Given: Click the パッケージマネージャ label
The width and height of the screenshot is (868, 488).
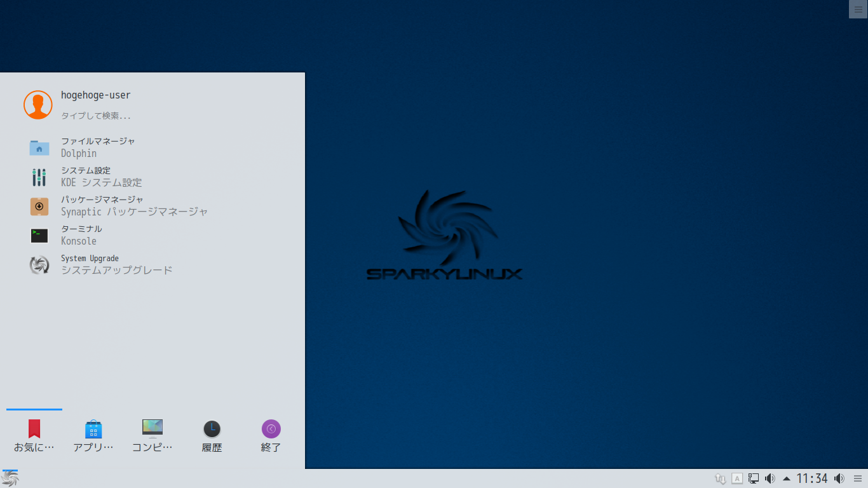Looking at the screenshot, I should pyautogui.click(x=102, y=200).
